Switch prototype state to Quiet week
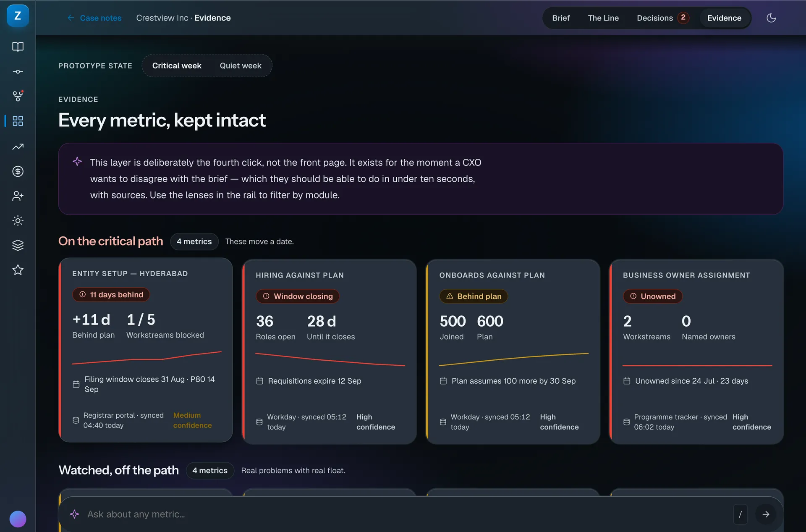 click(241, 66)
